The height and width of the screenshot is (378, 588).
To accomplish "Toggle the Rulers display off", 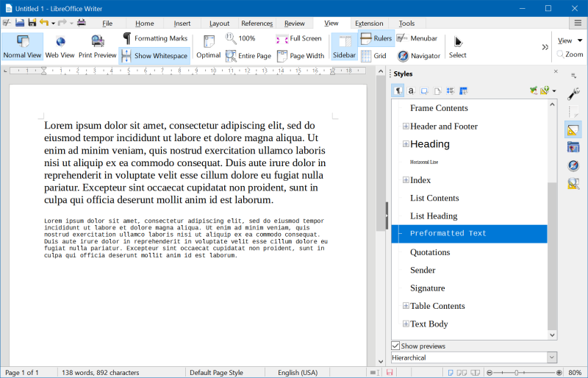I will pos(376,38).
